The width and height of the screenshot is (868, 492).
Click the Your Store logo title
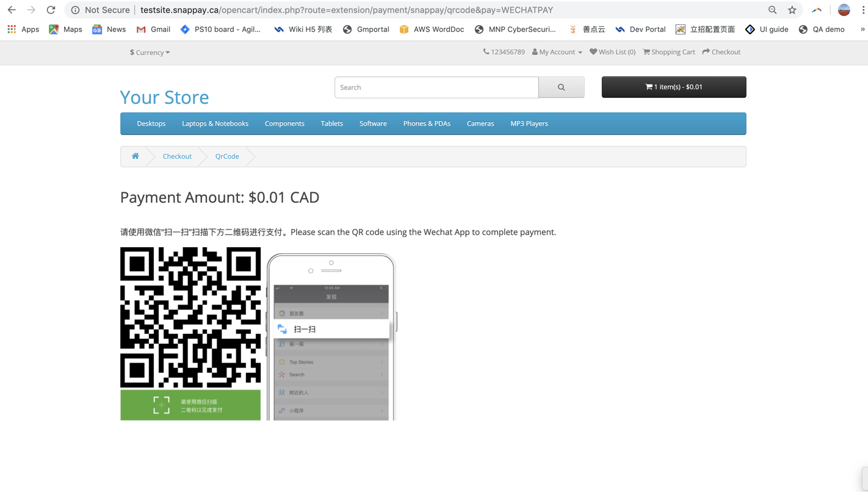[164, 97]
